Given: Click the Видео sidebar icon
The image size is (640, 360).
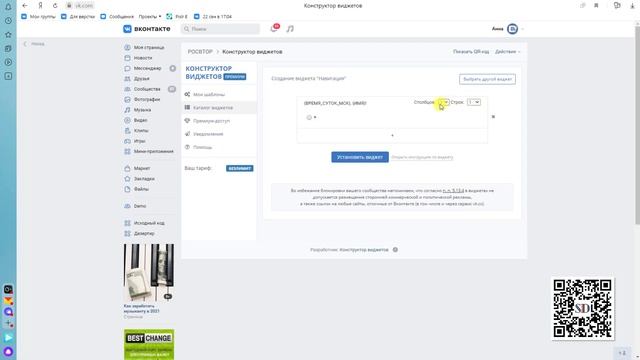Looking at the screenshot, I should pyautogui.click(x=127, y=120).
